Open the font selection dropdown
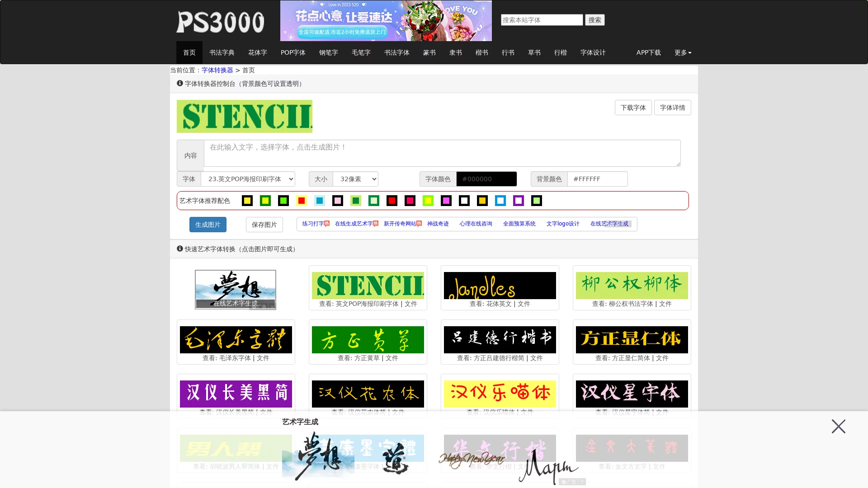The height and width of the screenshot is (488, 868). [248, 179]
